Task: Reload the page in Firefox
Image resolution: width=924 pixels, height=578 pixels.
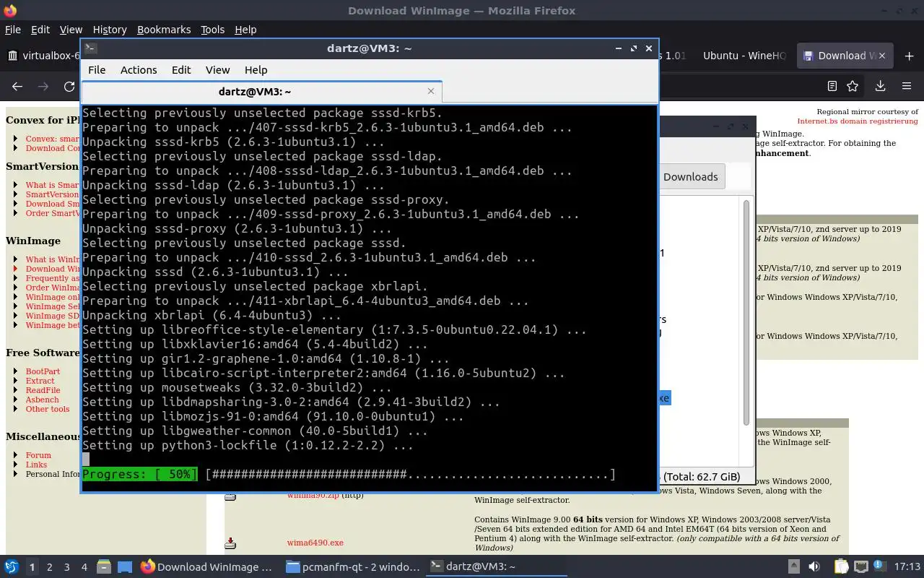Action: 69,86
